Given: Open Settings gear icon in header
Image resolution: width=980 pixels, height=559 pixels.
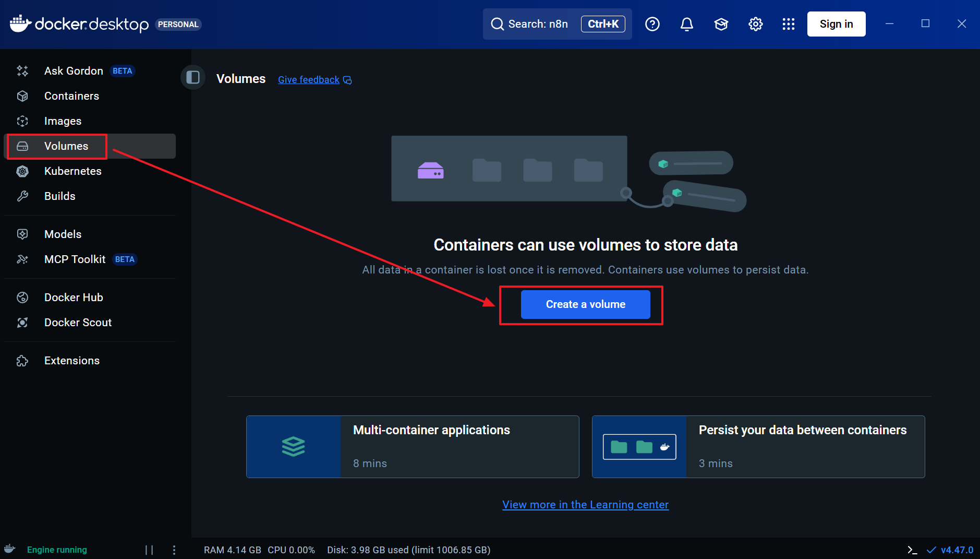Looking at the screenshot, I should (x=755, y=24).
